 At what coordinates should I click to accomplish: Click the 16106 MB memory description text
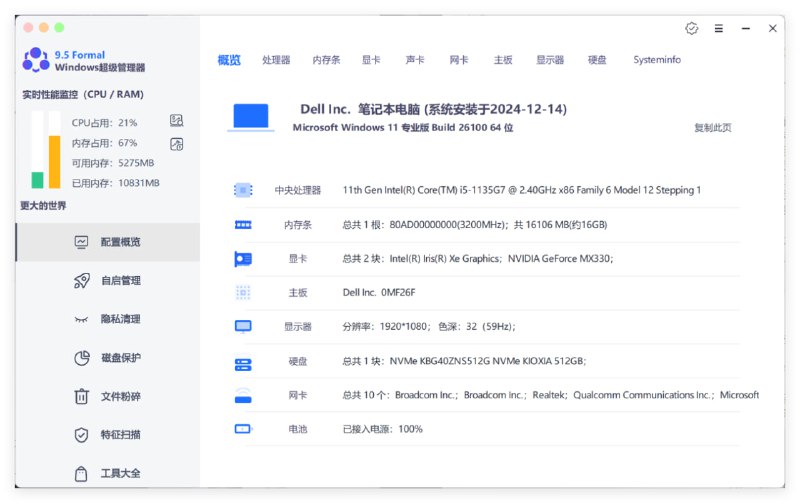(475, 225)
